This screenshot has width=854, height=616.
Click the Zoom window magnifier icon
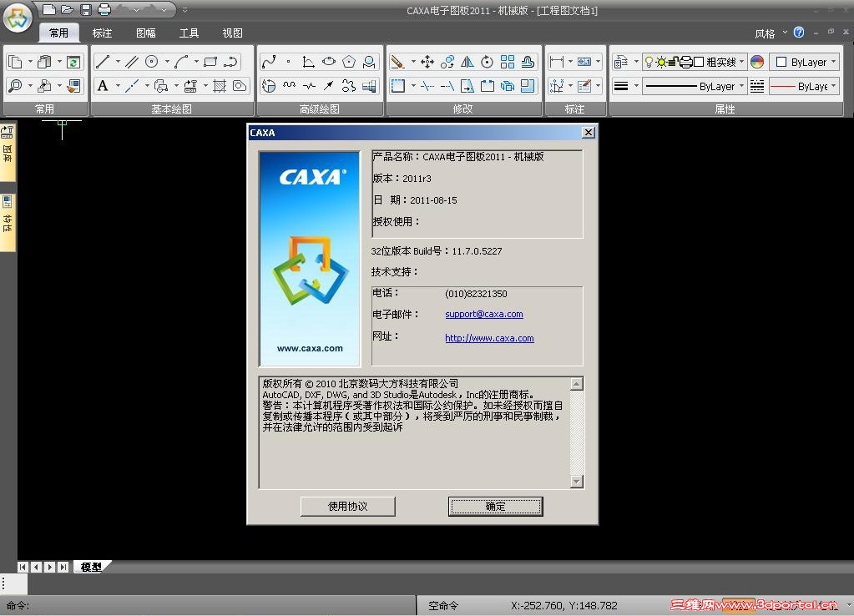tap(16, 85)
